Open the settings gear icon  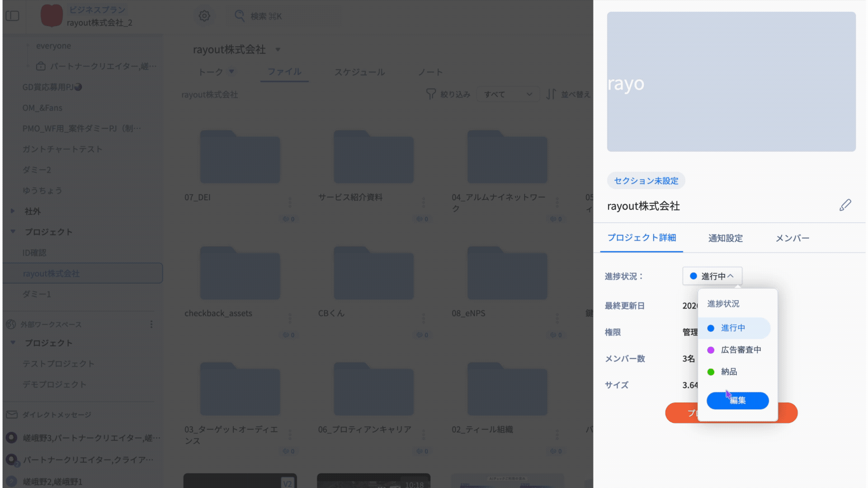[x=204, y=16]
